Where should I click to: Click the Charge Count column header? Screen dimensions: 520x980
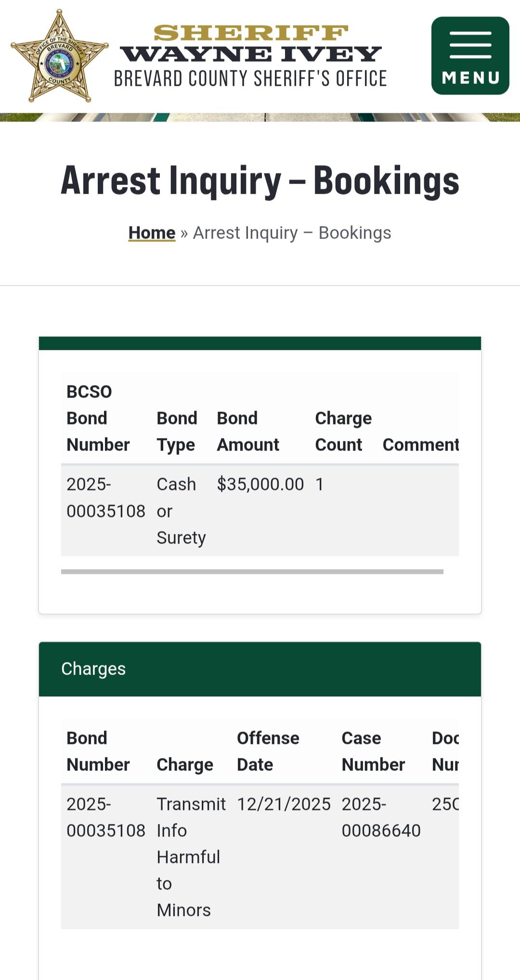(343, 431)
